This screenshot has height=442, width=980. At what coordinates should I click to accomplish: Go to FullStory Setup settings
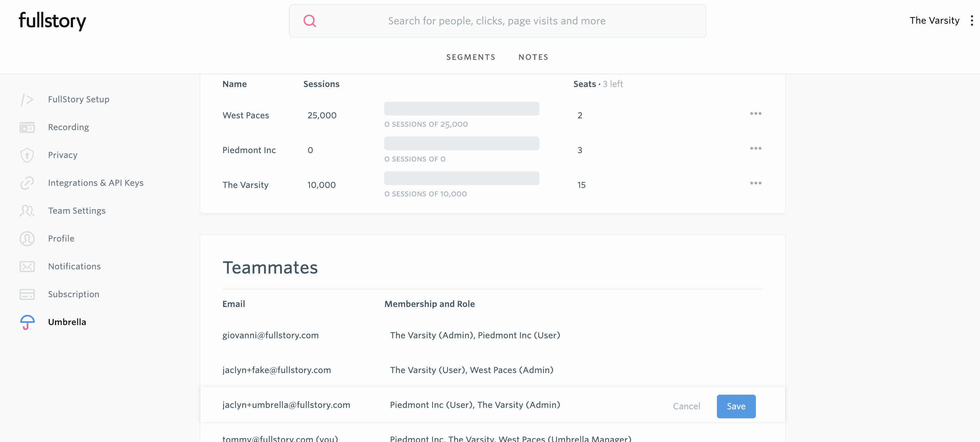79,99
